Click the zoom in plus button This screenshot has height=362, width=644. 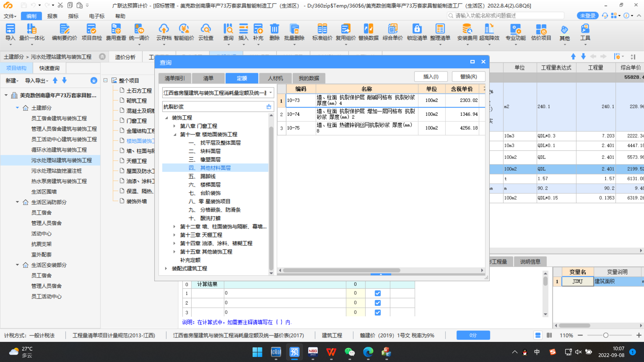(639, 335)
